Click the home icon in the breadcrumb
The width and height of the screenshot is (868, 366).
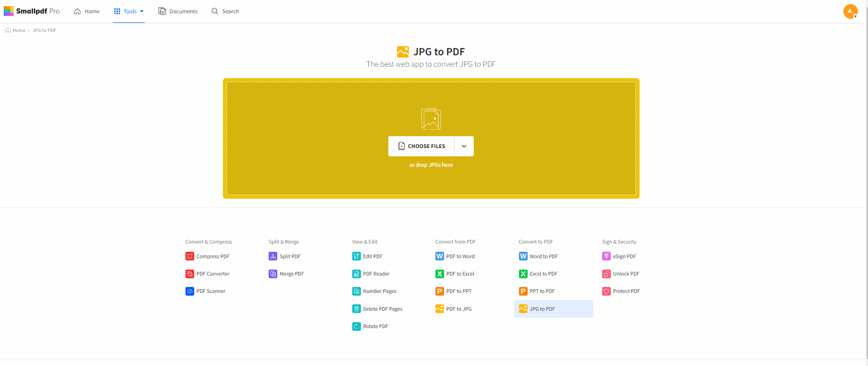(8, 30)
